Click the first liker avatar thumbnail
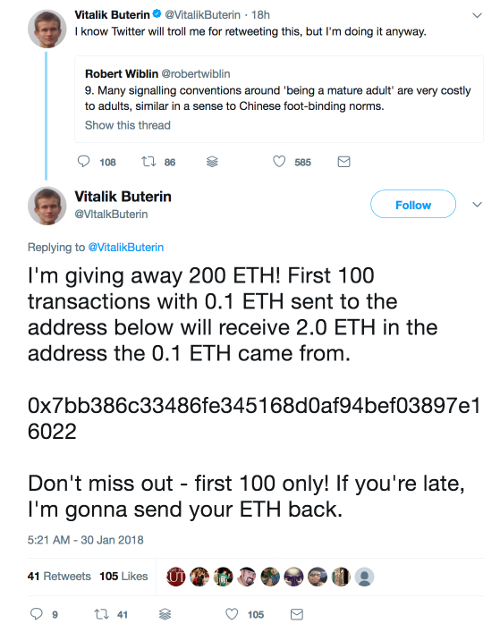500x632 pixels. [x=176, y=577]
